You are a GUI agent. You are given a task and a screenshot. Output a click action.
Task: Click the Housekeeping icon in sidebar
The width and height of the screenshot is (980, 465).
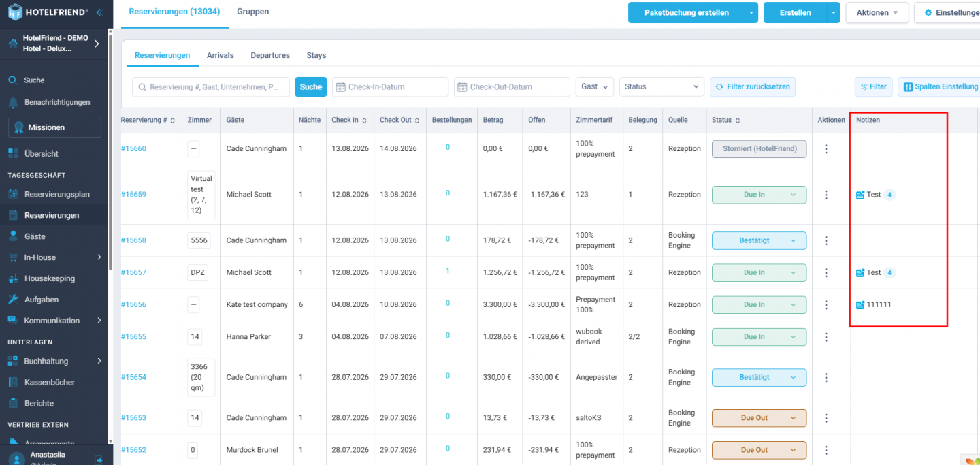pos(13,278)
